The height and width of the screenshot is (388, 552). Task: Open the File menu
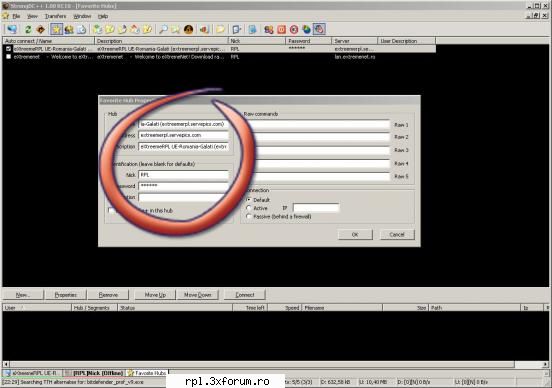click(16, 16)
